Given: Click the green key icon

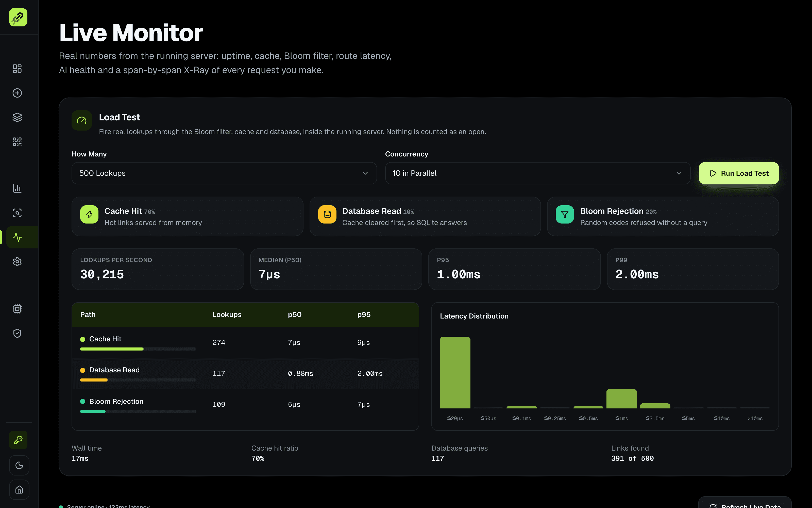Looking at the screenshot, I should [18, 440].
